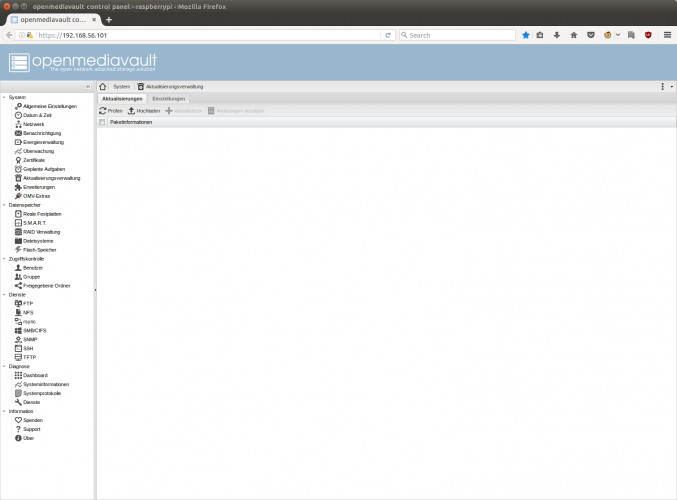Image resolution: width=677 pixels, height=500 pixels.
Task: Open Benutzer user management
Action: pyautogui.click(x=29, y=268)
